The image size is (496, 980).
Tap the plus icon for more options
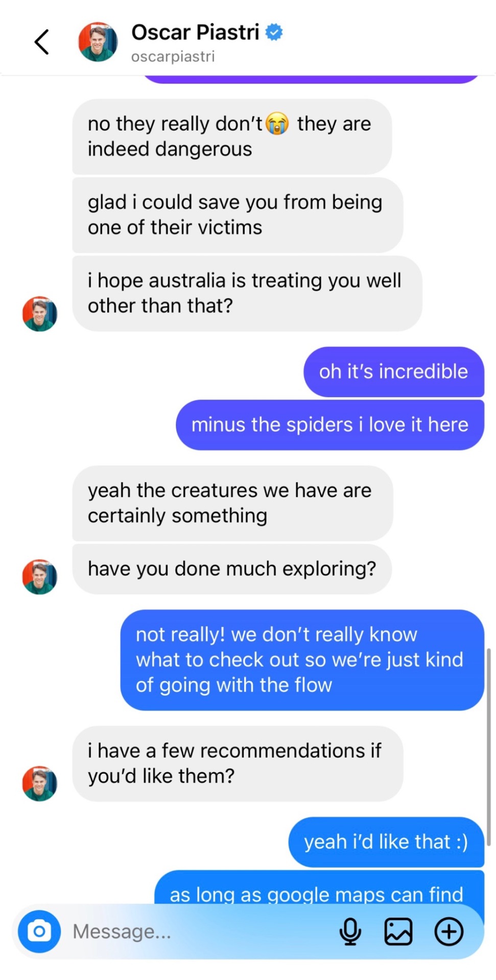449,932
